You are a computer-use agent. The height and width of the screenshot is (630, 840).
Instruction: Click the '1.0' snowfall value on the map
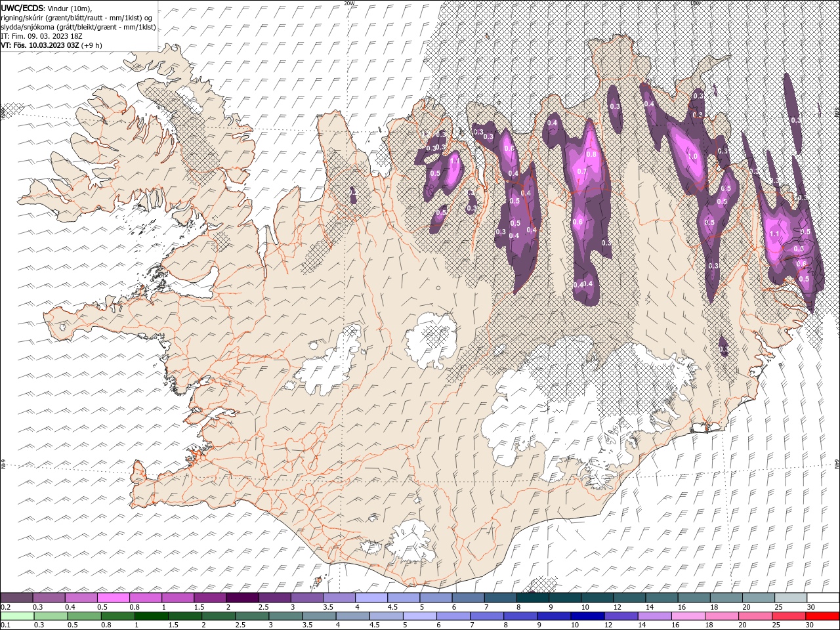[x=693, y=157]
